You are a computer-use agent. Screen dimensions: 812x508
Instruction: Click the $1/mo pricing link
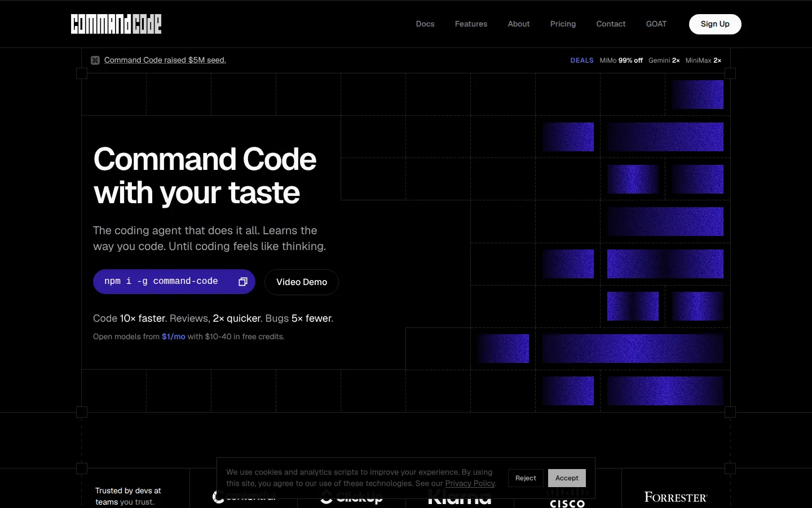(x=174, y=336)
